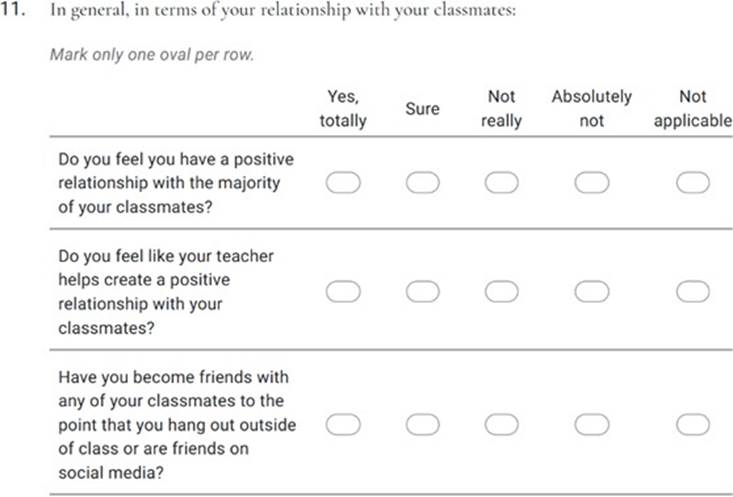
Task: Mark 'Not really' for friends outside of class
Action: coord(501,425)
